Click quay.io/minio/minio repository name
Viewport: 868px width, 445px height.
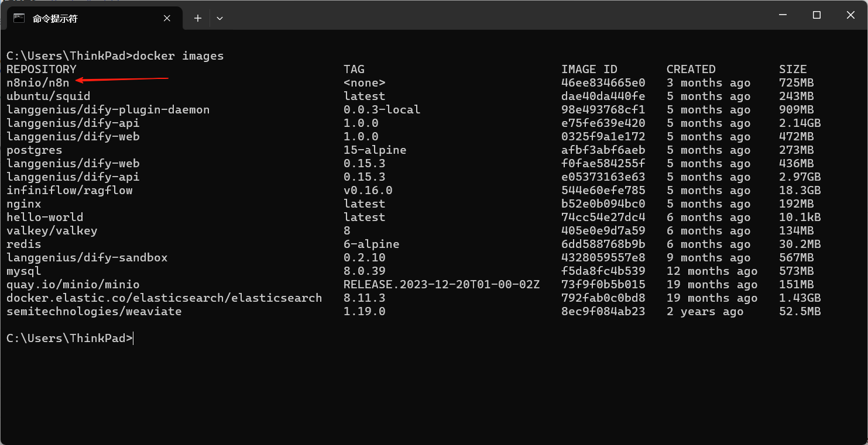click(x=73, y=285)
